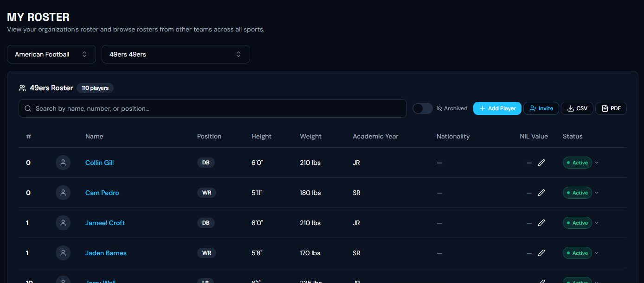Image resolution: width=644 pixels, height=283 pixels.
Task: Expand status dropdown for Jameel Croft
Action: pyautogui.click(x=597, y=223)
